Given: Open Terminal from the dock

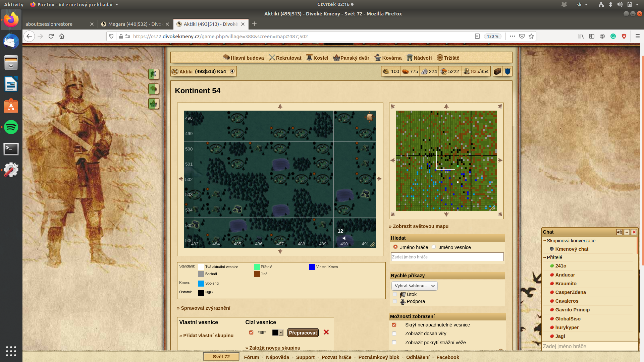Looking at the screenshot, I should 11,149.
